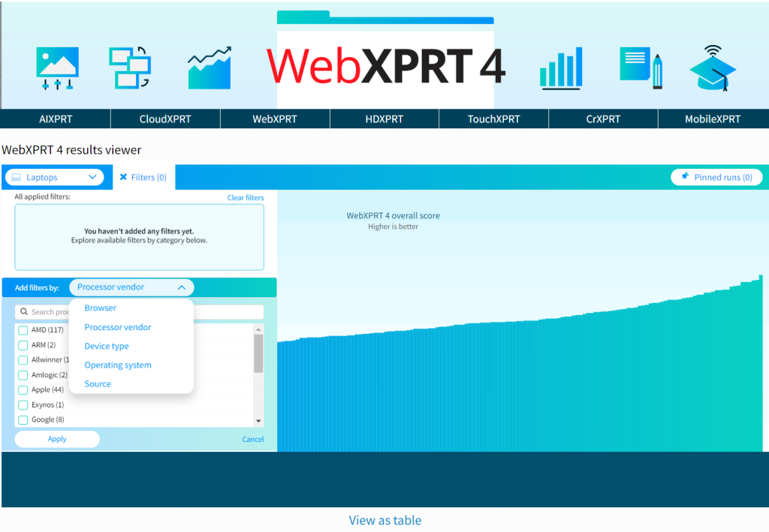769x532 pixels.
Task: Tick the Apple (44) checkbox
Action: [x=23, y=390]
